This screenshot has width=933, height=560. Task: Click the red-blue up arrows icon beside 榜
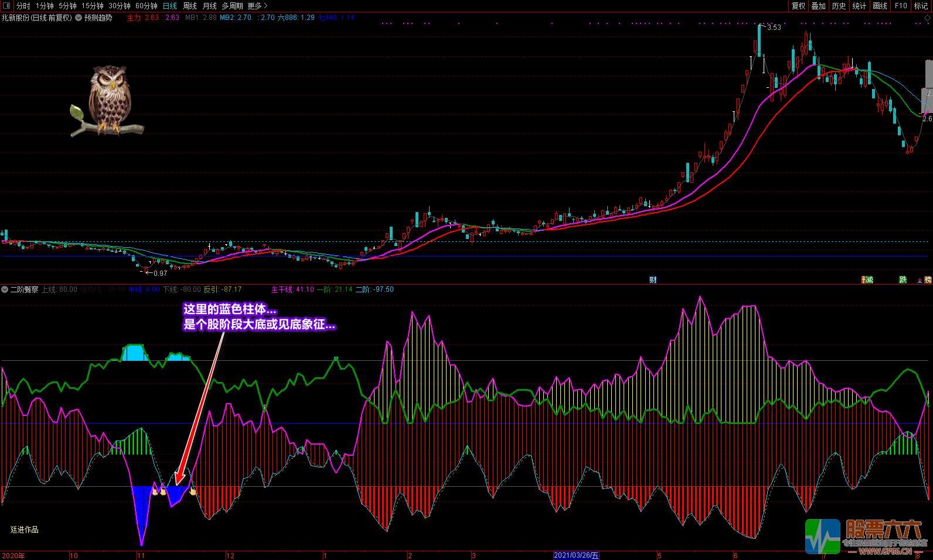pos(920,281)
